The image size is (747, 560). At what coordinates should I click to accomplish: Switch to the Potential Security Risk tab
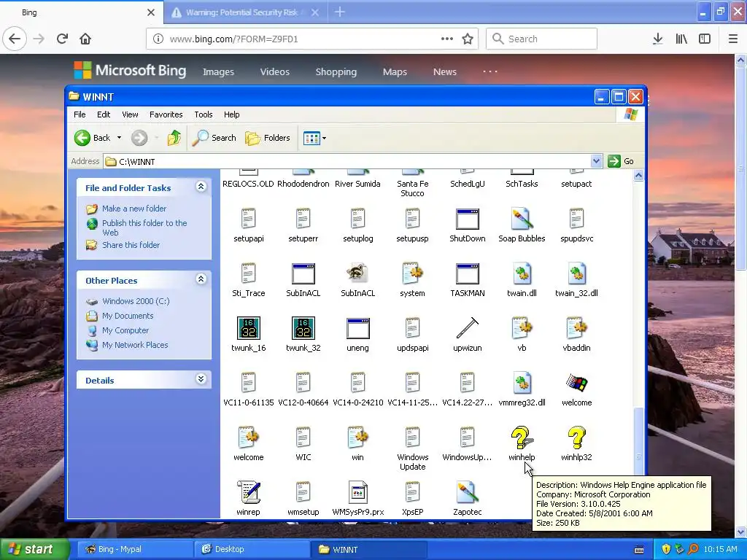[245, 12]
